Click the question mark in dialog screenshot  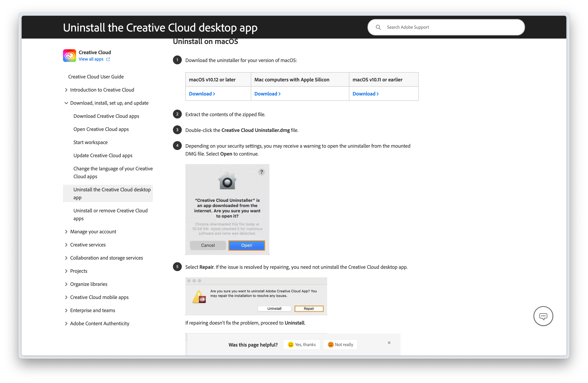coord(261,172)
